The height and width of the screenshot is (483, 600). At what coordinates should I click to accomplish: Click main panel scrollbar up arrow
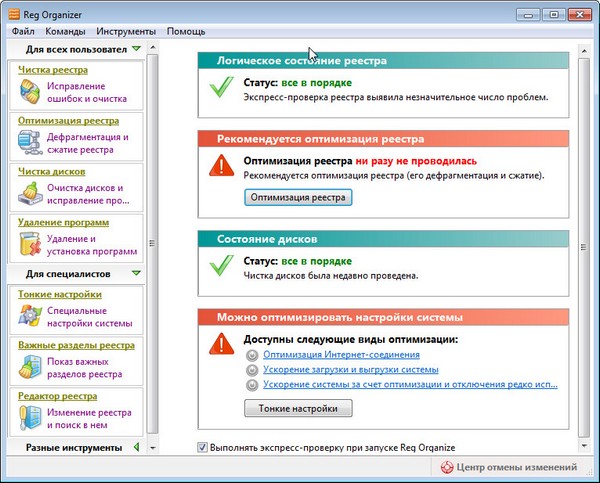(584, 51)
